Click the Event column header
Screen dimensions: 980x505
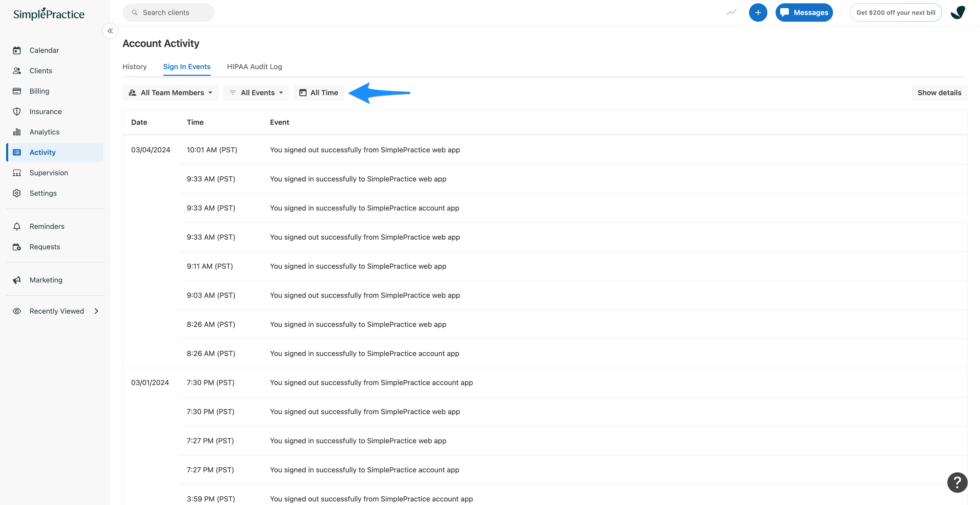pos(280,122)
